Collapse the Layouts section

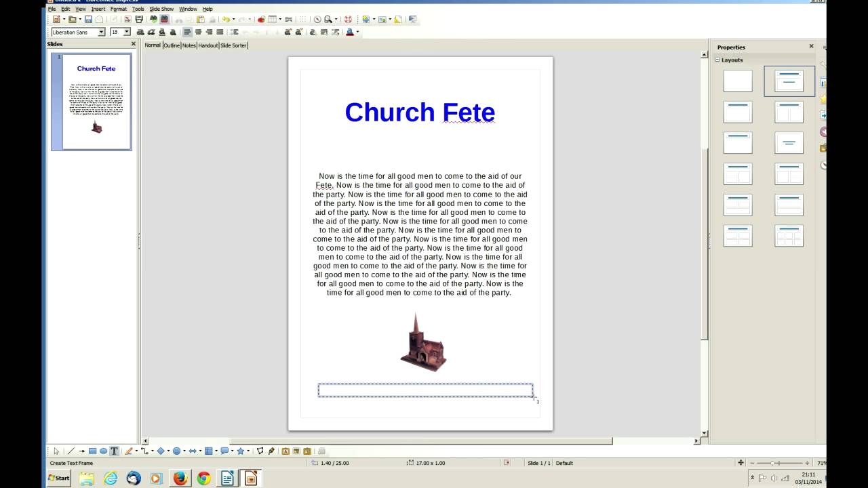click(717, 60)
